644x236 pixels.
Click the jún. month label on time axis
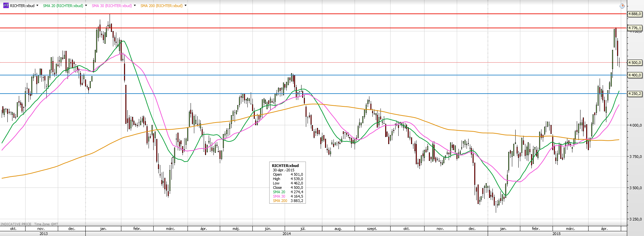268,229
